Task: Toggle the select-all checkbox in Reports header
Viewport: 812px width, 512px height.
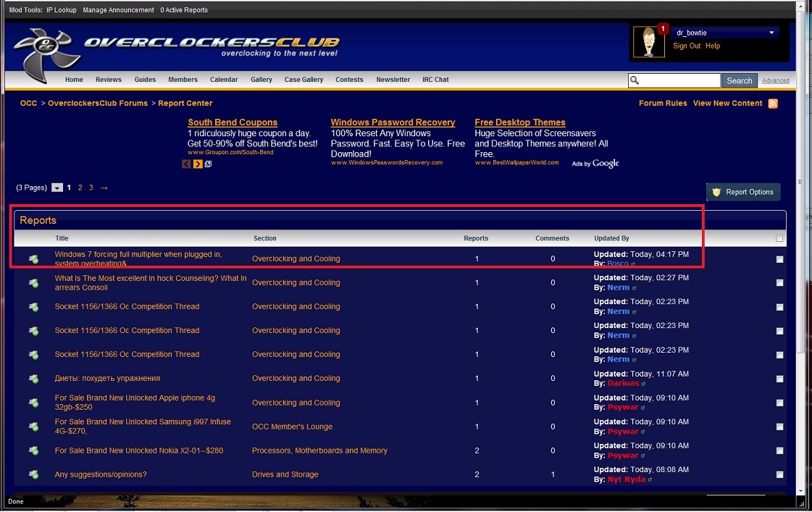Action: coord(779,238)
